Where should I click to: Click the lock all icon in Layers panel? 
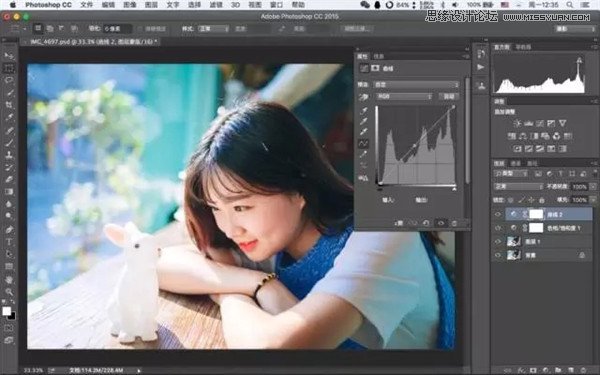click(541, 200)
